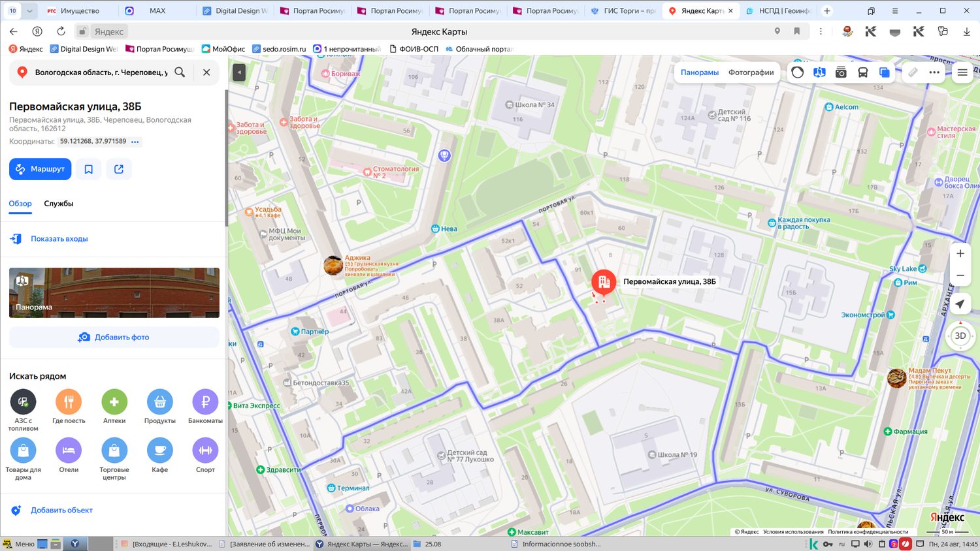
Task: Collapse the left sidebar panel
Action: [239, 72]
